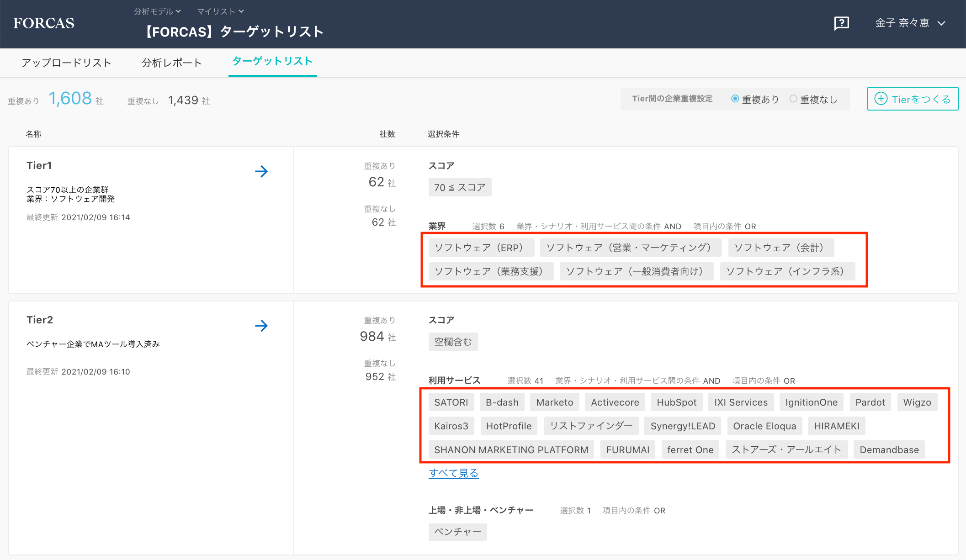
Task: Click the ベンチャー condition tag
Action: pos(457,532)
